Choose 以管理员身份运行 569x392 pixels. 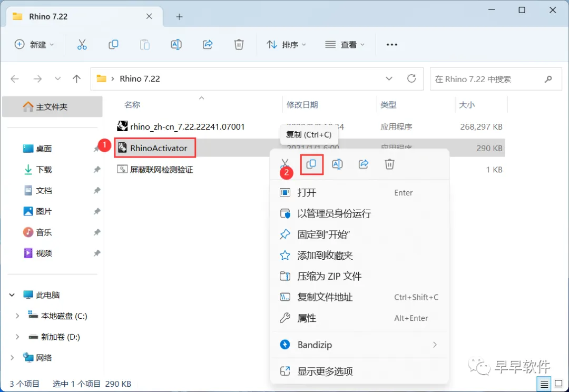359,214
